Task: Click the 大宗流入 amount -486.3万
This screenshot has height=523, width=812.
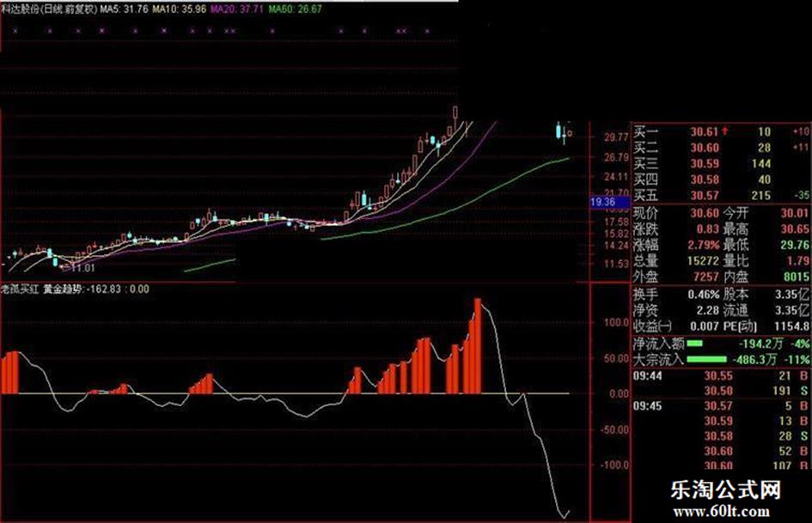Action: [754, 359]
